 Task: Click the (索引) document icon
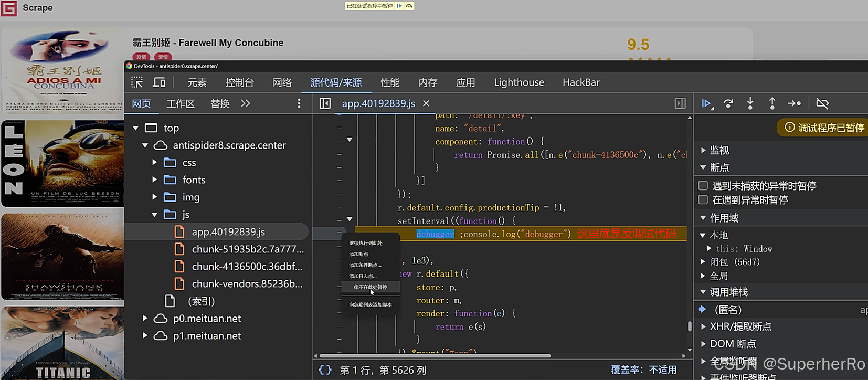pos(170,301)
